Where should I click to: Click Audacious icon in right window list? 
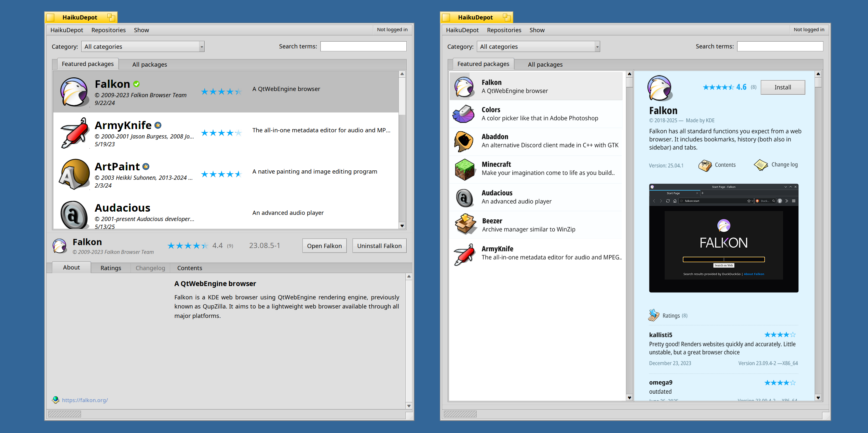[464, 197]
